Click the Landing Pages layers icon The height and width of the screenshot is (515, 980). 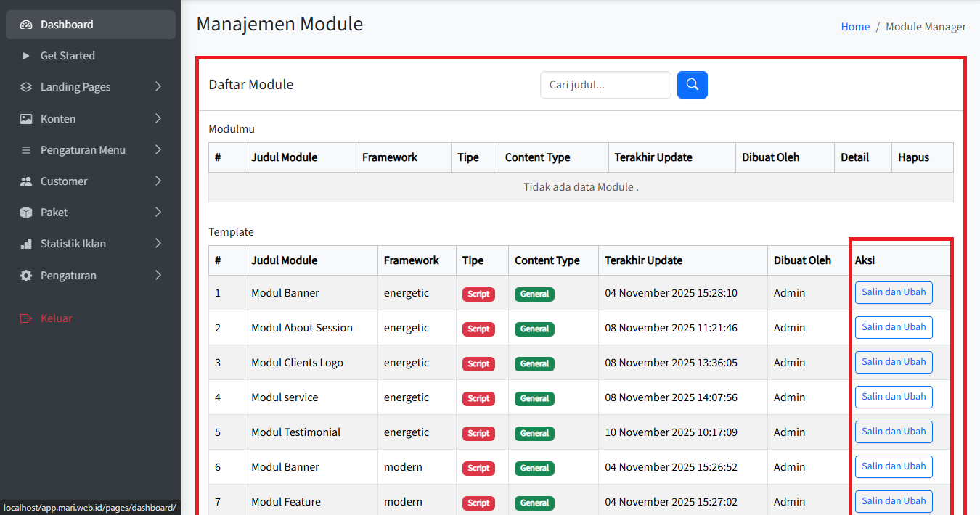tap(26, 87)
